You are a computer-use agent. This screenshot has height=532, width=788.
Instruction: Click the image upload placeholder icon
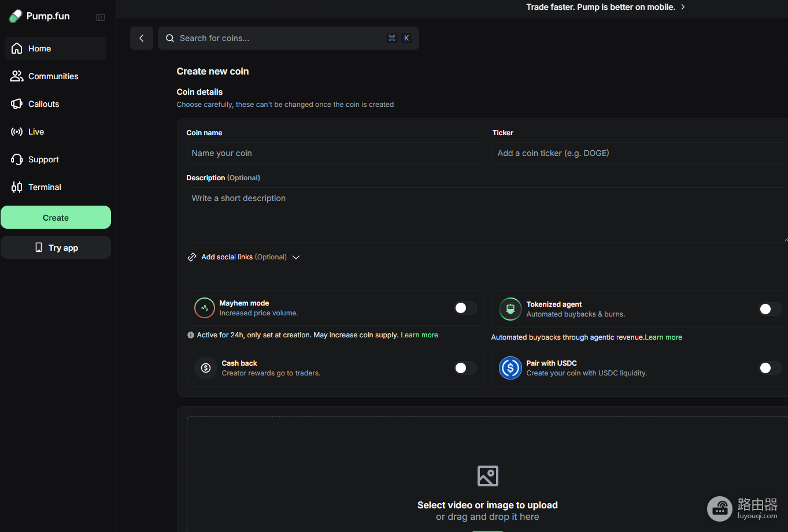[488, 476]
